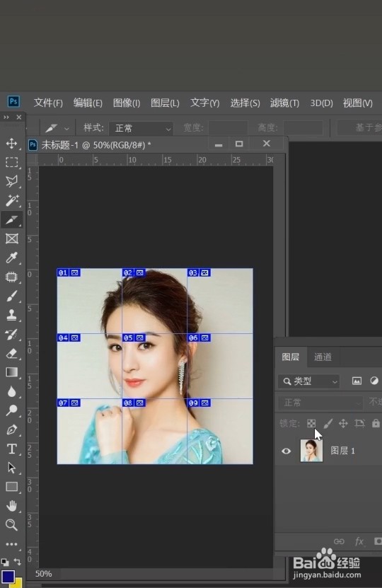Open the 滤镜(T) menu
Image resolution: width=382 pixels, height=588 pixels.
pos(284,103)
